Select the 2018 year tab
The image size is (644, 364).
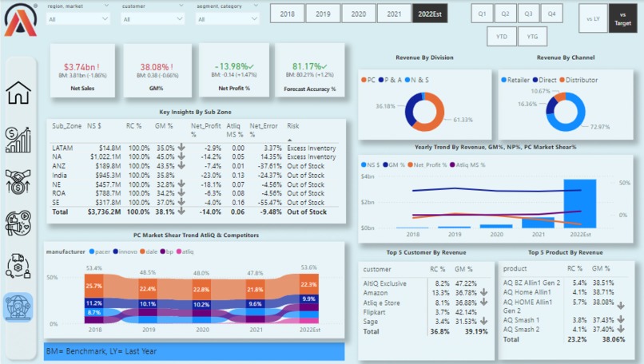click(x=287, y=14)
